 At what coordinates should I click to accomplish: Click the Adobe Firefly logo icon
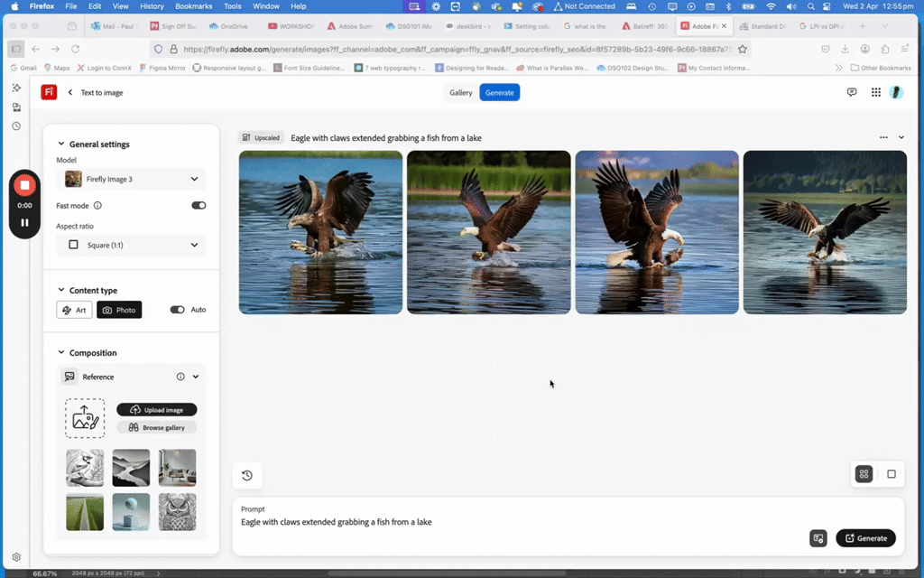click(49, 92)
